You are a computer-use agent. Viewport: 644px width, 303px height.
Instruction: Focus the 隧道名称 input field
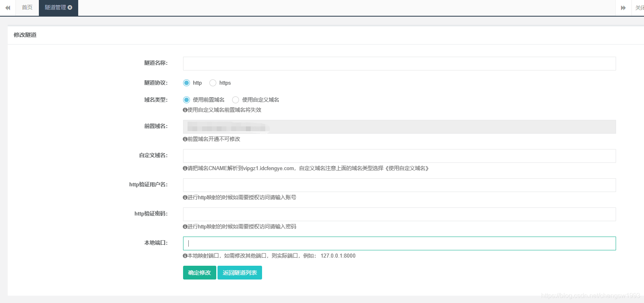click(x=399, y=64)
